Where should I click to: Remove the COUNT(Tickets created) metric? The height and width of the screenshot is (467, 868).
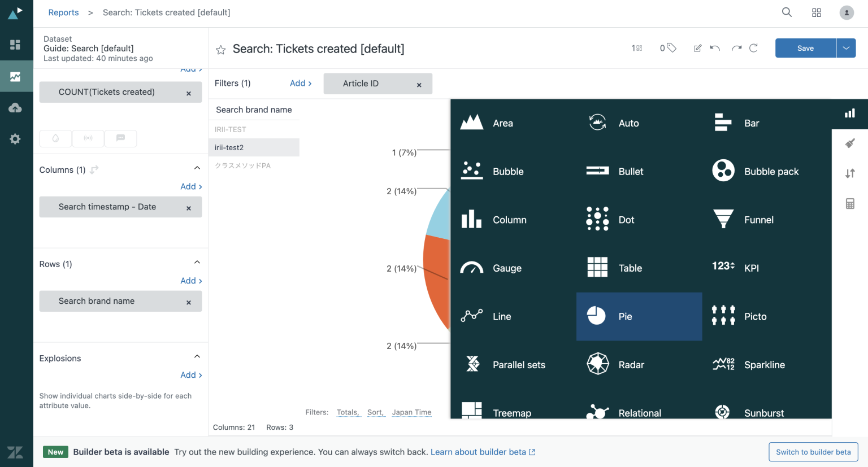tap(189, 94)
